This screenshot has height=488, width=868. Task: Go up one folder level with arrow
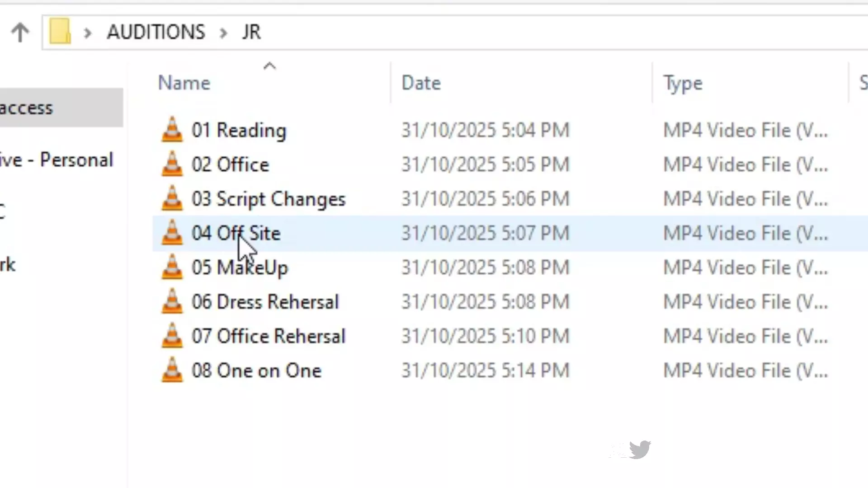click(20, 33)
